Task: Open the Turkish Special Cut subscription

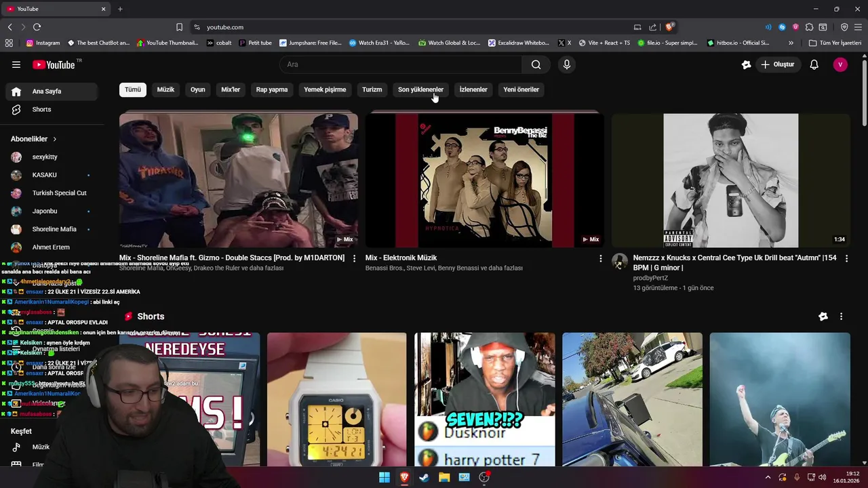Action: coord(52,193)
